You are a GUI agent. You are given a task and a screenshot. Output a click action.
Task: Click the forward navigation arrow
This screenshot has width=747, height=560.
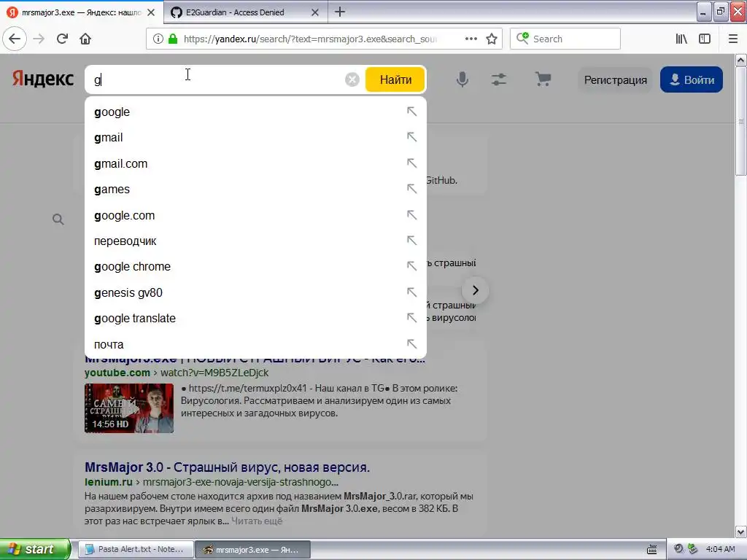click(39, 39)
